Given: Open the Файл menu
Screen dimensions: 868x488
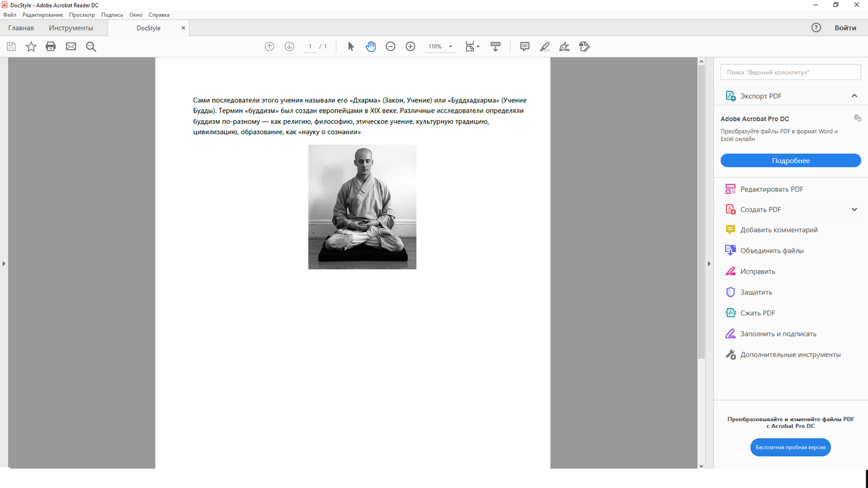Looking at the screenshot, I should pos(10,15).
